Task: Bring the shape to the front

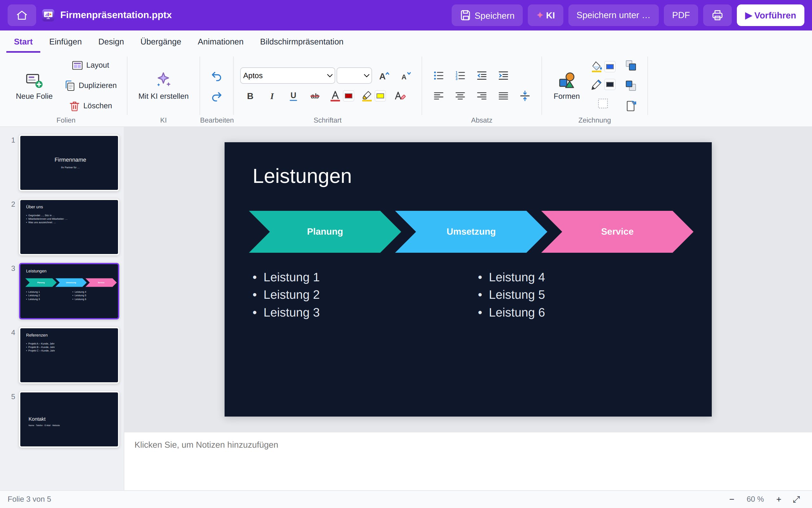Action: pos(631,66)
